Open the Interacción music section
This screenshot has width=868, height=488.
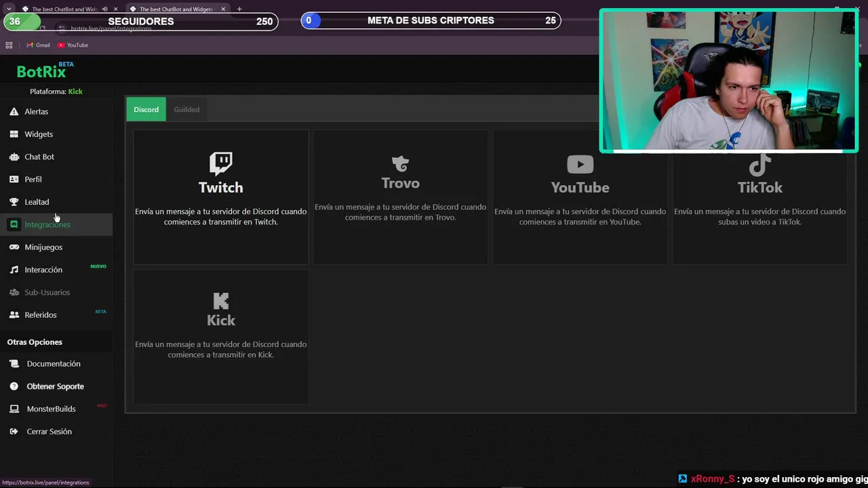(x=56, y=270)
